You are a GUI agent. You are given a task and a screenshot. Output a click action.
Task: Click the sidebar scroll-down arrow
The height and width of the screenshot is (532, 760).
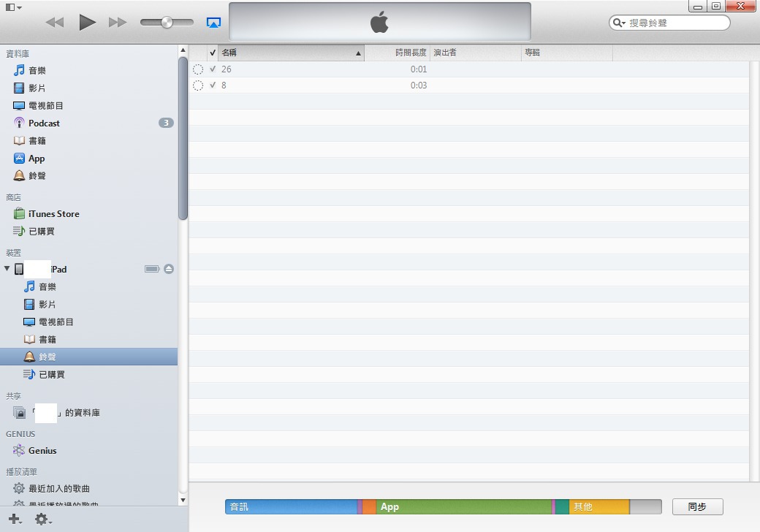(x=183, y=500)
